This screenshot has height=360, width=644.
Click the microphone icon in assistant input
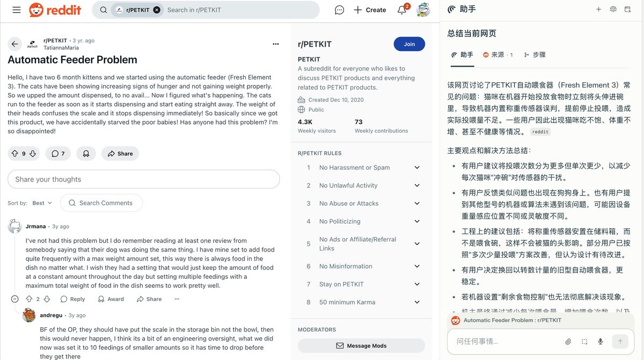point(601,341)
